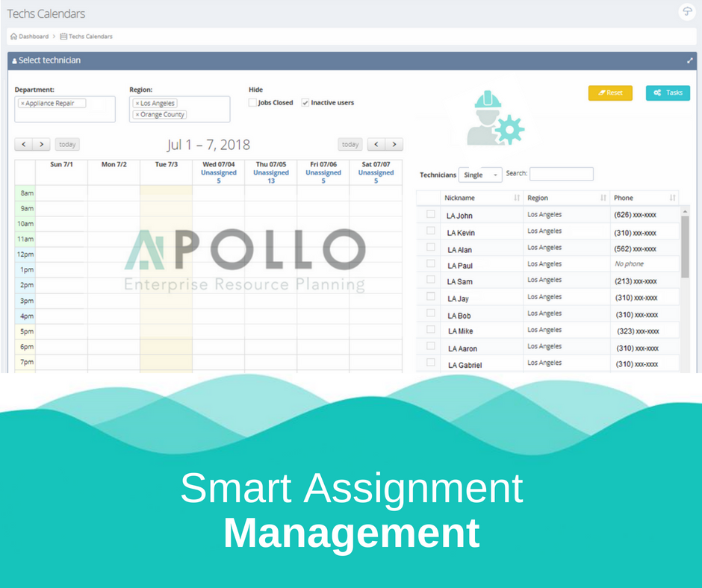
Task: Click LA Gabriel nickname in technician table
Action: (x=465, y=365)
